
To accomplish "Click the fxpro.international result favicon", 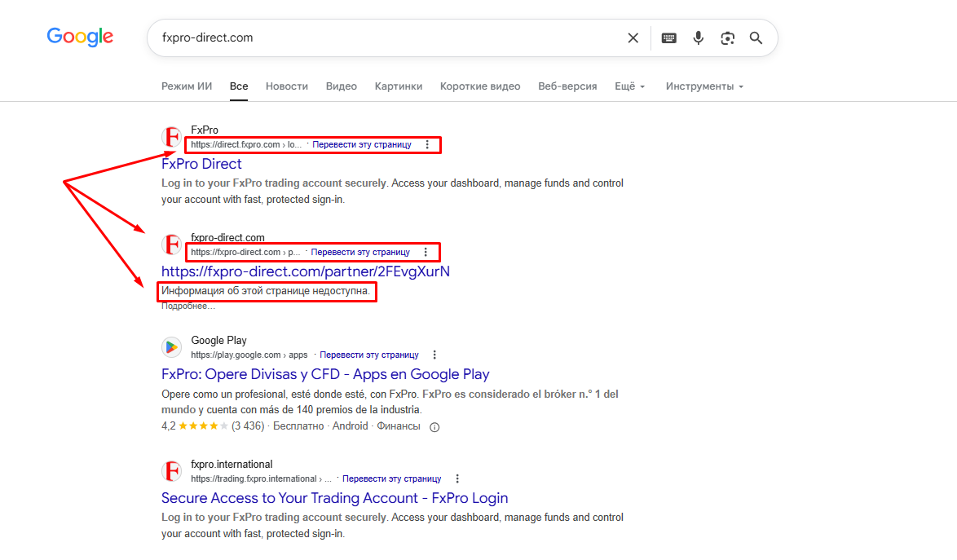I will (171, 471).
